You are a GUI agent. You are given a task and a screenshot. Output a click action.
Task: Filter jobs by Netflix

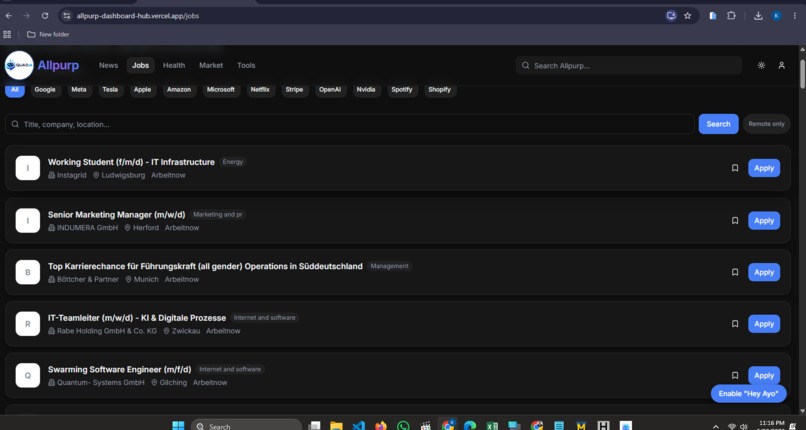[260, 89]
